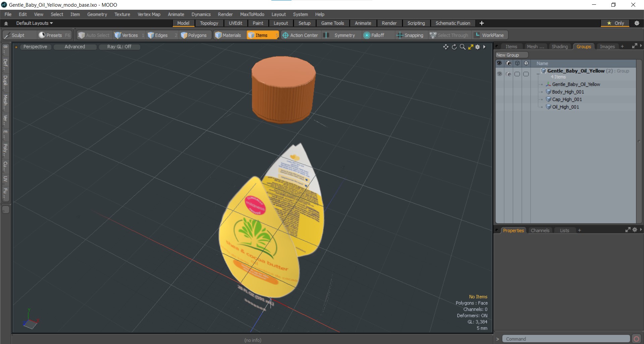Open the Ray GL: Off dropdown
Viewport: 644px width, 344px height.
click(x=119, y=47)
